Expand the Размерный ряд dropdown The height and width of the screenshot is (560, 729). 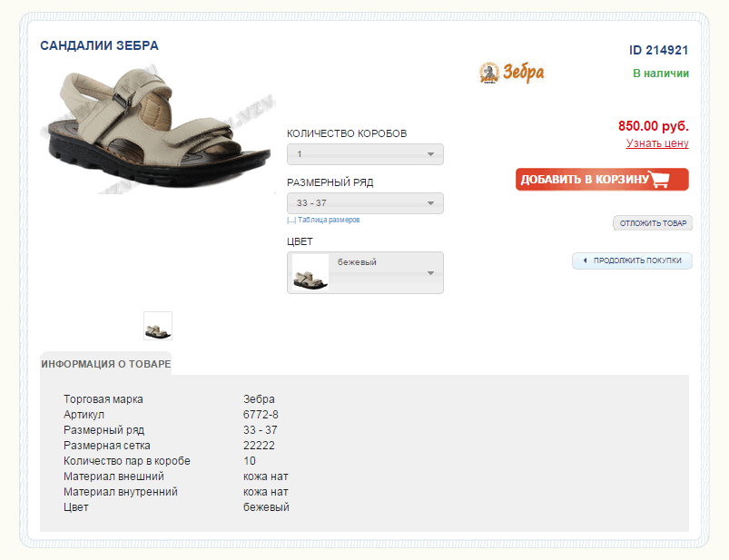[x=365, y=203]
